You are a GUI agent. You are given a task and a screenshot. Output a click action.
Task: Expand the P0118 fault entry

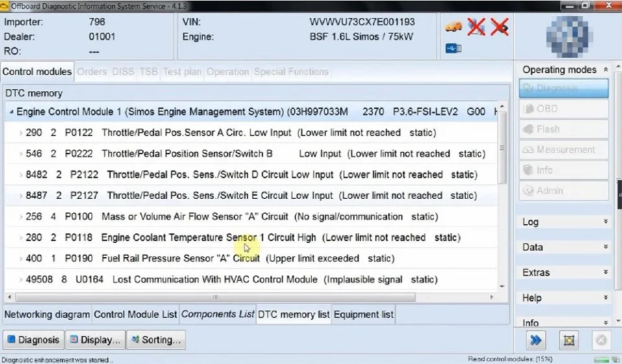(21, 238)
